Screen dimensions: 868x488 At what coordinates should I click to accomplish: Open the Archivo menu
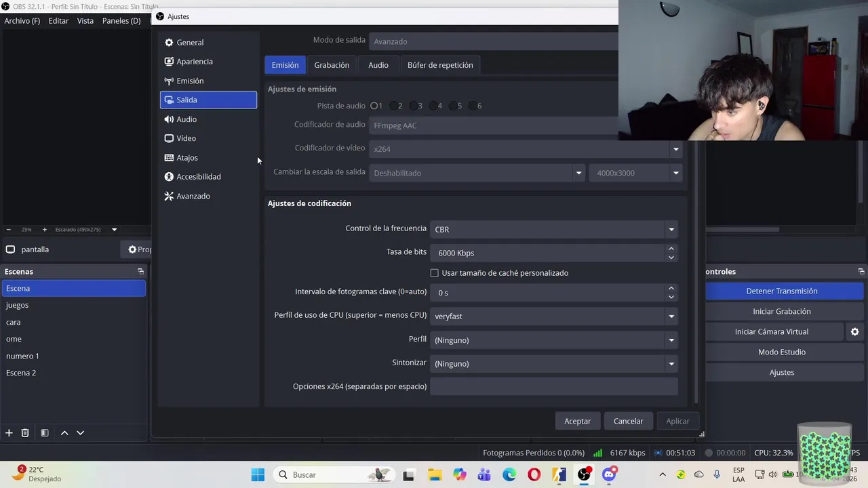[22, 21]
